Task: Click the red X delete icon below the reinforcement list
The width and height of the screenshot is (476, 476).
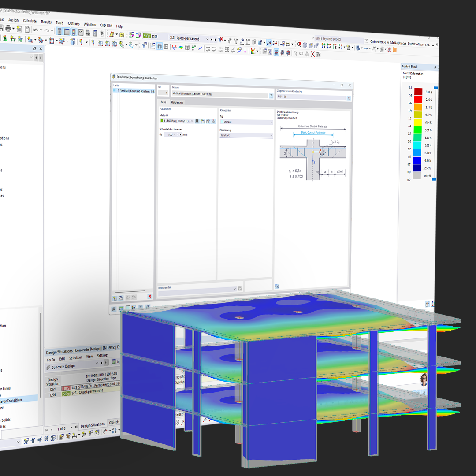Action: [x=150, y=296]
